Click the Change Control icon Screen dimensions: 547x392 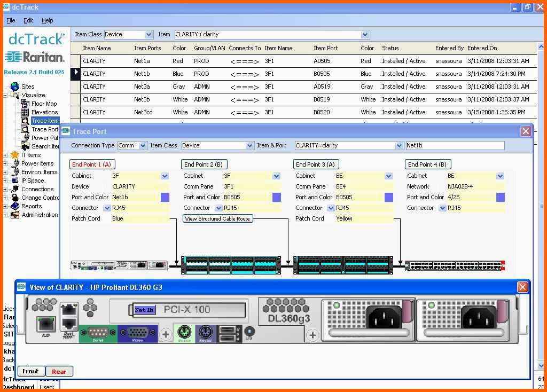(x=15, y=198)
